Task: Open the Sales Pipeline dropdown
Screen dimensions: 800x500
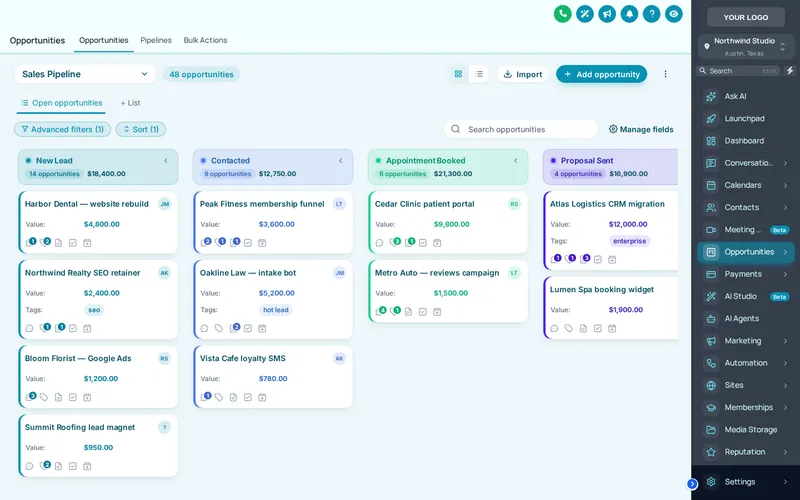Action: (x=85, y=74)
